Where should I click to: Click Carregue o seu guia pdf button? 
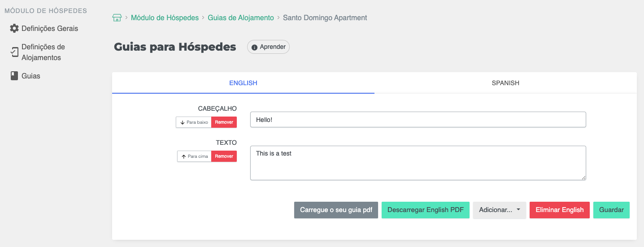coord(336,210)
